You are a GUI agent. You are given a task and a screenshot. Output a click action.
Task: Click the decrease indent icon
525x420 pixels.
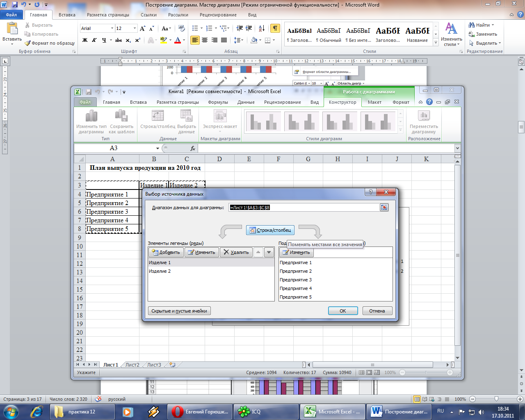click(240, 28)
